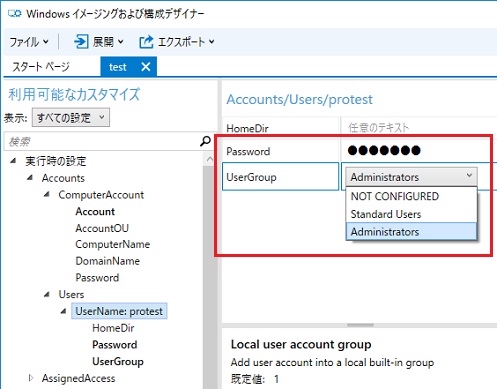
Task: Collapse the 実行時の設定 tree node
Action: 13,161
